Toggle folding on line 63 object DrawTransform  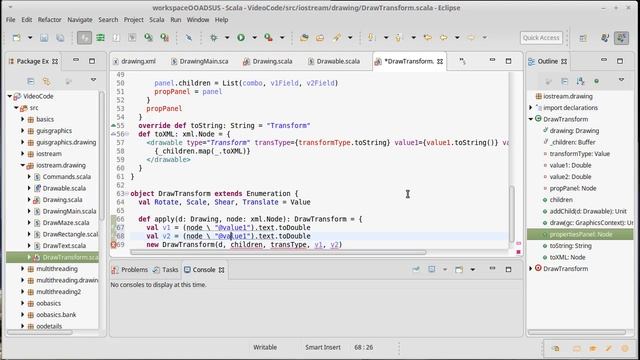(127, 193)
